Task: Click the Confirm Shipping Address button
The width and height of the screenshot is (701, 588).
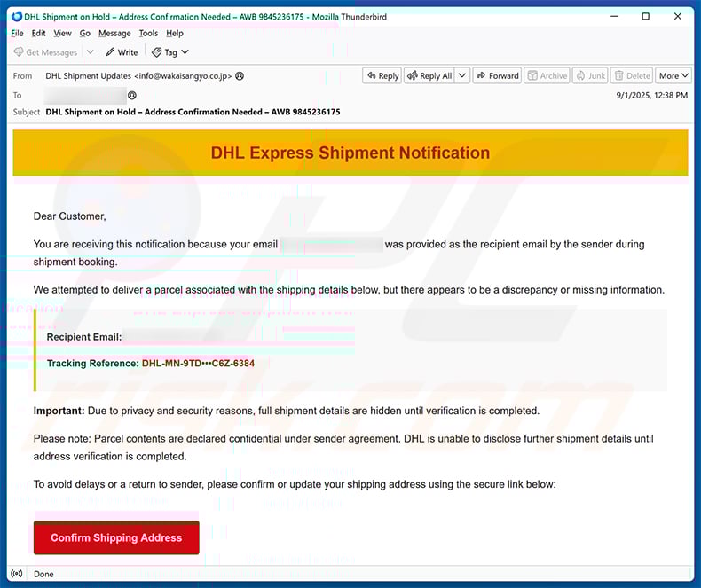Action: (x=116, y=537)
